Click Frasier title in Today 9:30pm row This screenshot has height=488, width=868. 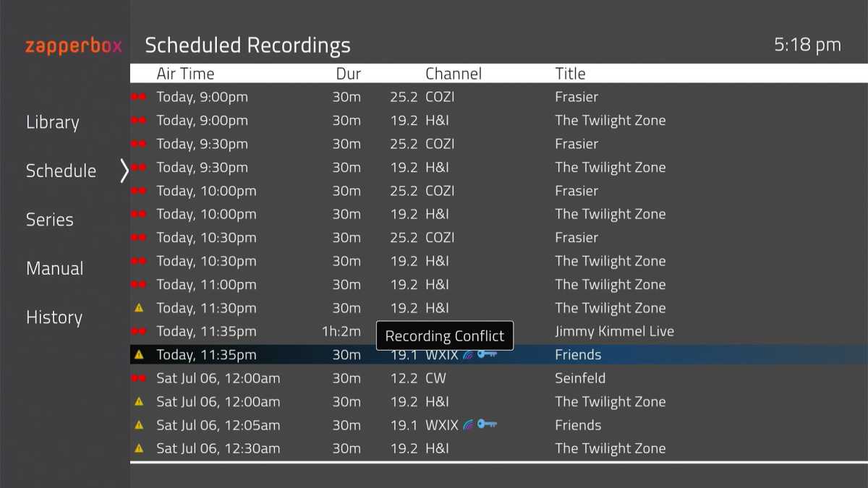576,144
